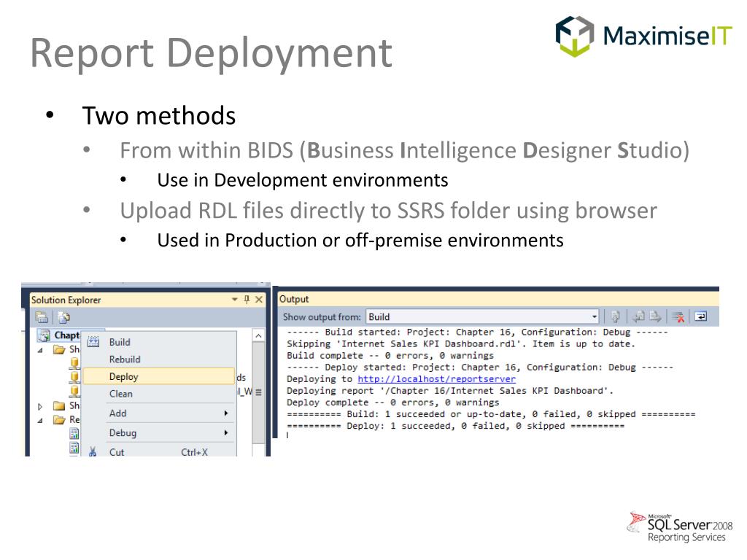Click the 'Upload RDL files directly' bullet
Viewport: 747px width, 560px height.
[388, 211]
